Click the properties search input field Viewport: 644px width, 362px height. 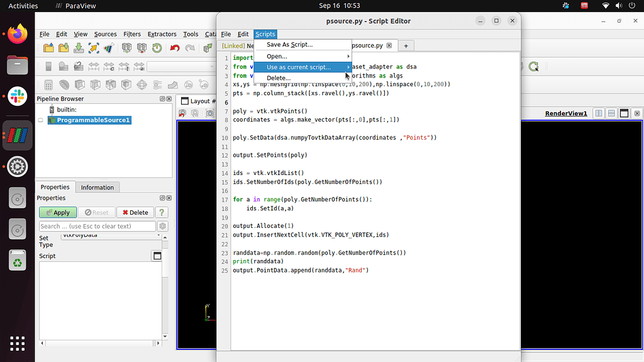[x=97, y=226]
